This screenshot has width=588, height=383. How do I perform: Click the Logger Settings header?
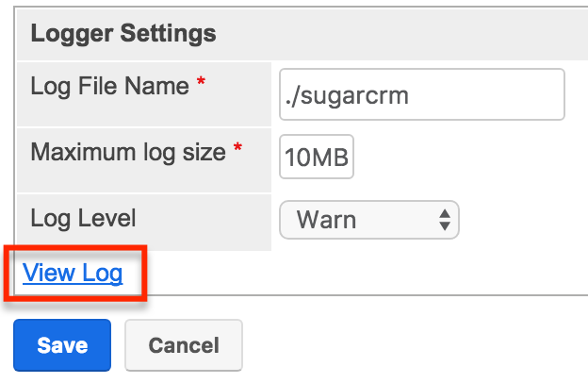[123, 34]
